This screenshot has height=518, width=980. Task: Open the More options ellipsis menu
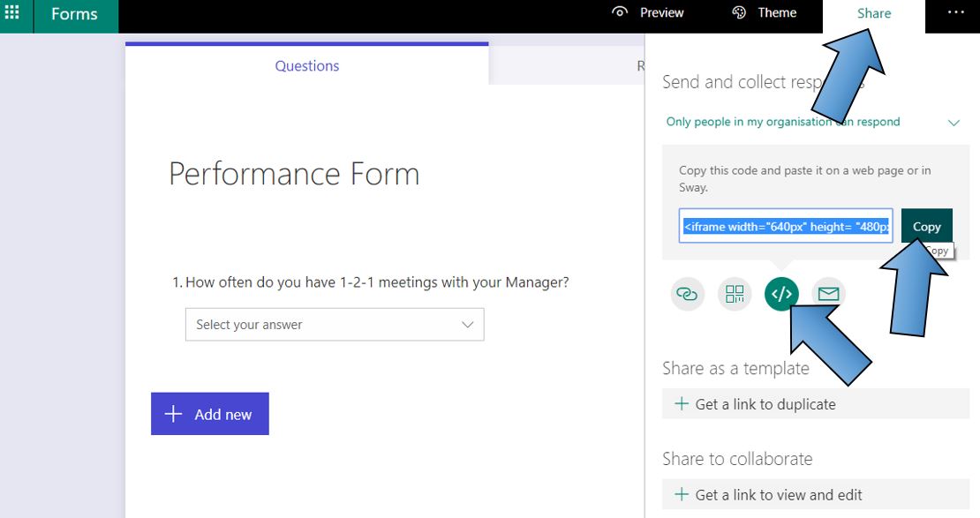click(954, 12)
